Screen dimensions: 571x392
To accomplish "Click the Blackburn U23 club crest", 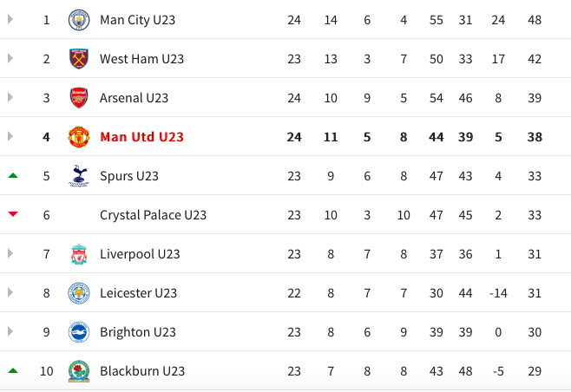I will pyautogui.click(x=79, y=371).
